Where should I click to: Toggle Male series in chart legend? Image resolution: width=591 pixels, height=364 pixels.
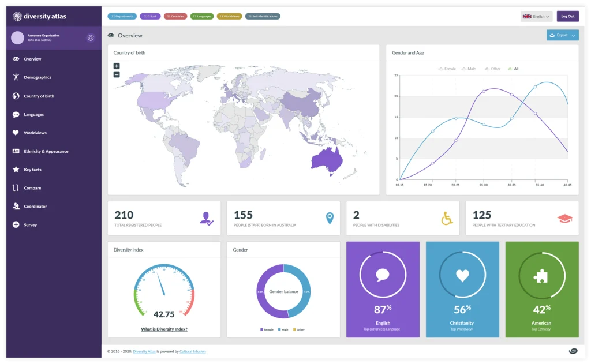469,69
